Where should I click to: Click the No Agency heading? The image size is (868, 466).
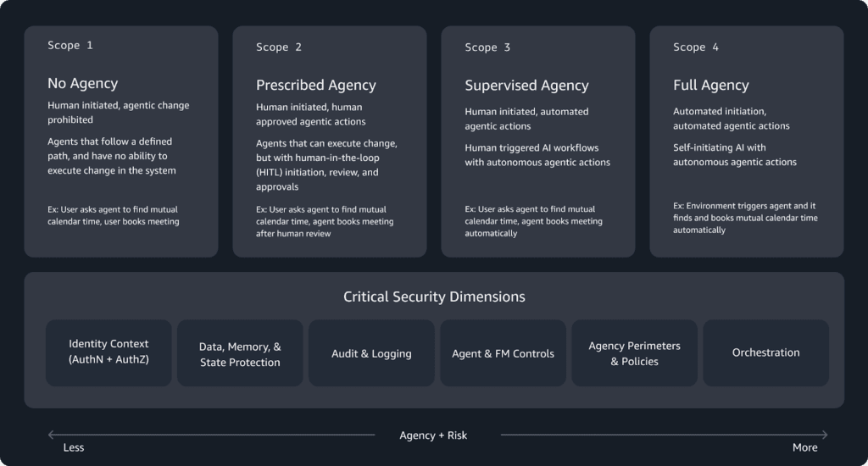tap(82, 83)
